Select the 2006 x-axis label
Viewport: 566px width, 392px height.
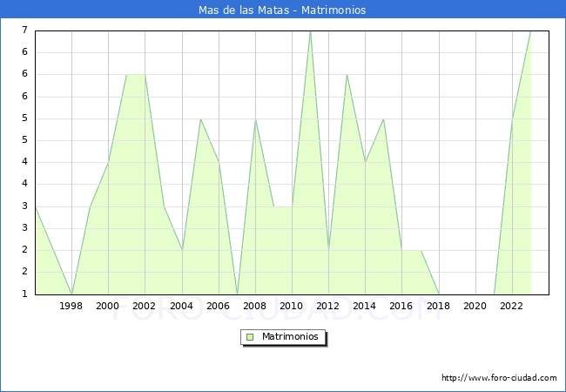coord(218,306)
